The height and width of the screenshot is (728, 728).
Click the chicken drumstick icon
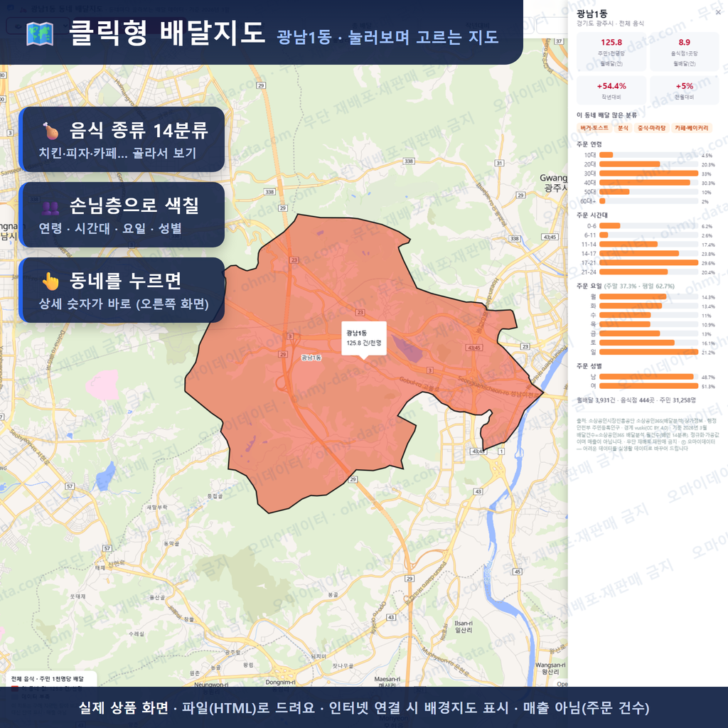click(50, 131)
